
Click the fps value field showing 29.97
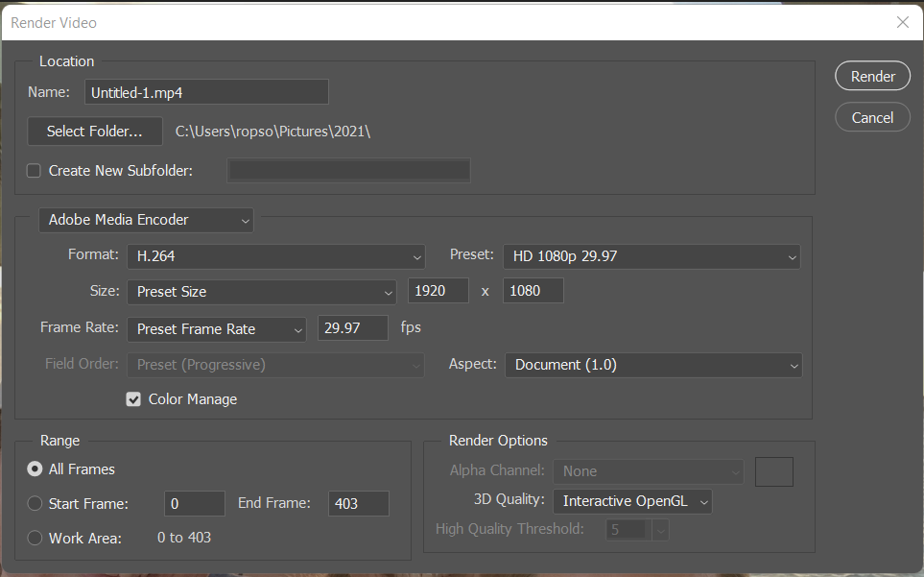352,327
